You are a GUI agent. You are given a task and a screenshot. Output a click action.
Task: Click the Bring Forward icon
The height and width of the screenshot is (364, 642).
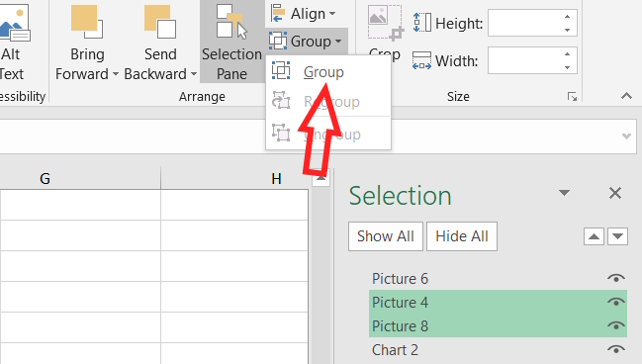point(86,21)
